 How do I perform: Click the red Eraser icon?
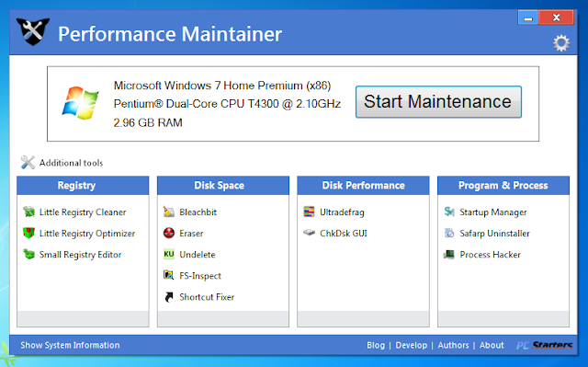click(169, 233)
